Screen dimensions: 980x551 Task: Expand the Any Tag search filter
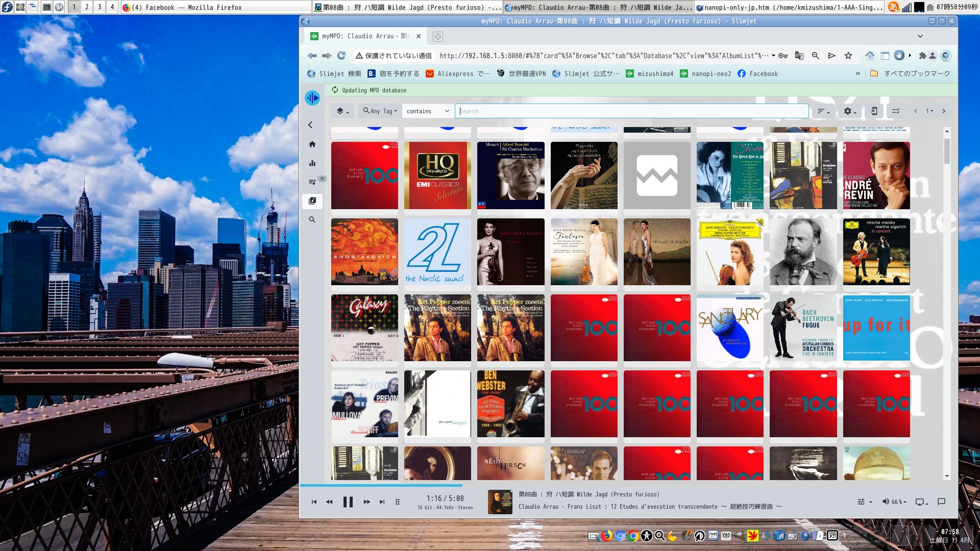(x=380, y=111)
